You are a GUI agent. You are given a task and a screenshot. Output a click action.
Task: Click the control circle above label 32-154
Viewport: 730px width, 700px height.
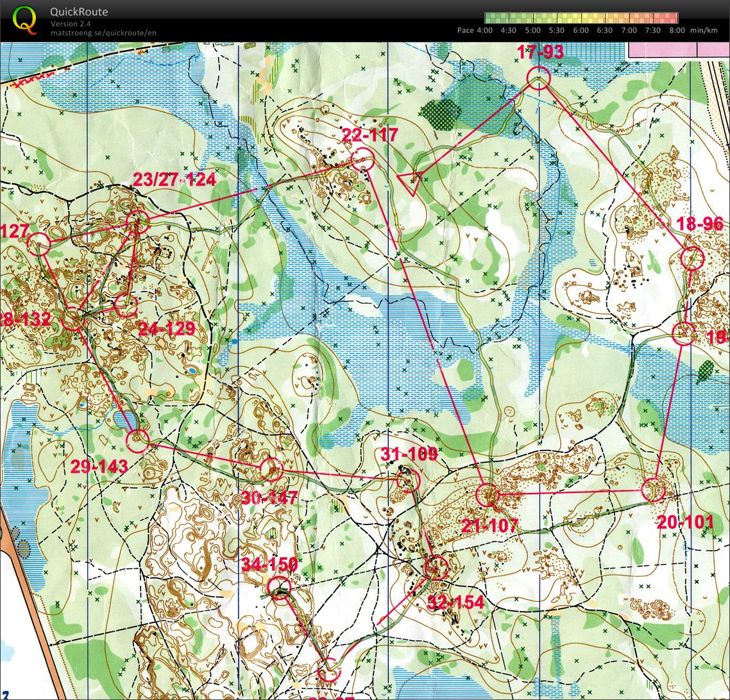point(437,568)
